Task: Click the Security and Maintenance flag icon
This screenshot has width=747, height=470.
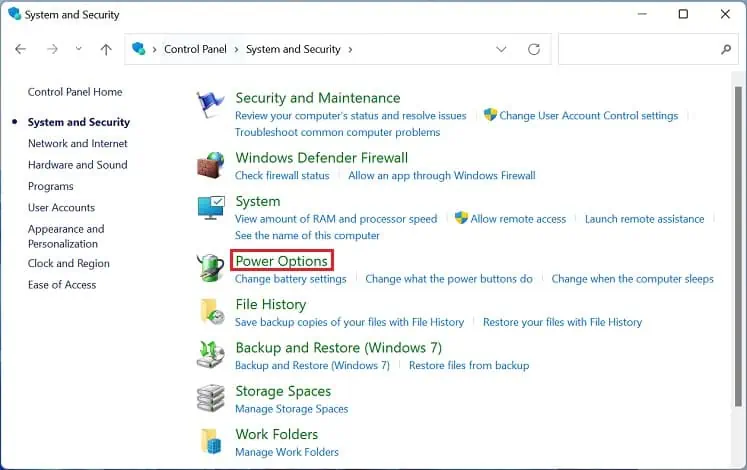Action: (x=211, y=105)
